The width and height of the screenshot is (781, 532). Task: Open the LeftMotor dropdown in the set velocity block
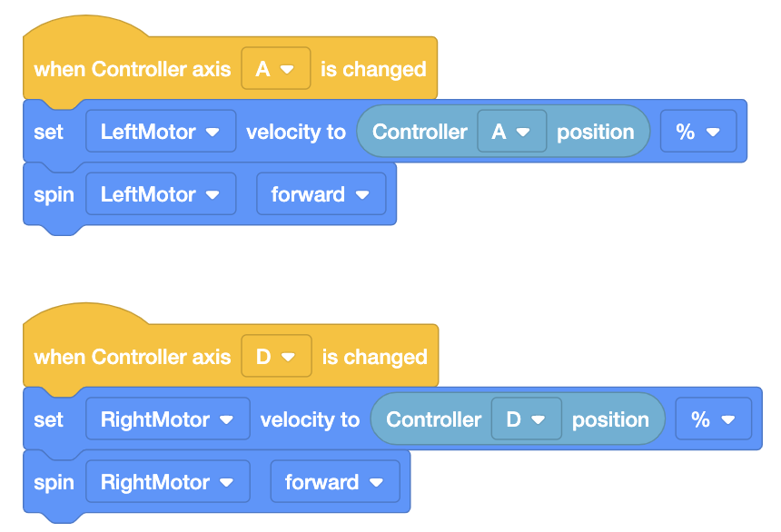pos(160,131)
